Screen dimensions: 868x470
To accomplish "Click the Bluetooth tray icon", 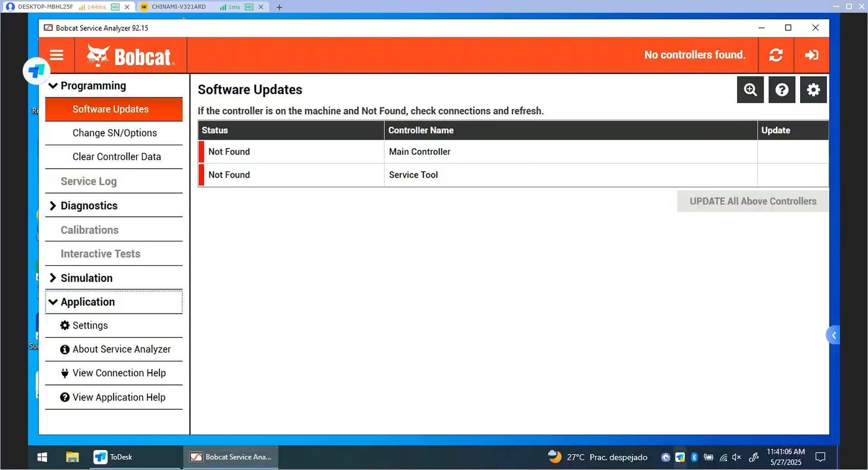I will click(694, 457).
